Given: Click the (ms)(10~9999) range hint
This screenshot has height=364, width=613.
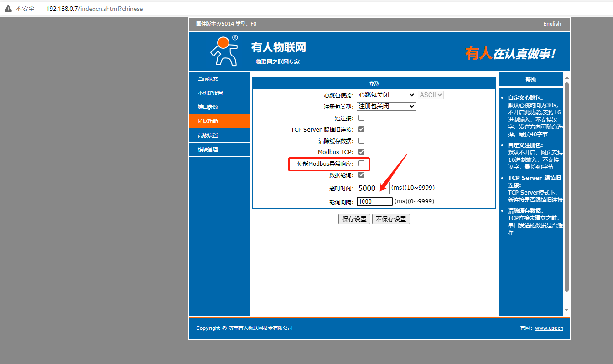Looking at the screenshot, I should pyautogui.click(x=413, y=188).
